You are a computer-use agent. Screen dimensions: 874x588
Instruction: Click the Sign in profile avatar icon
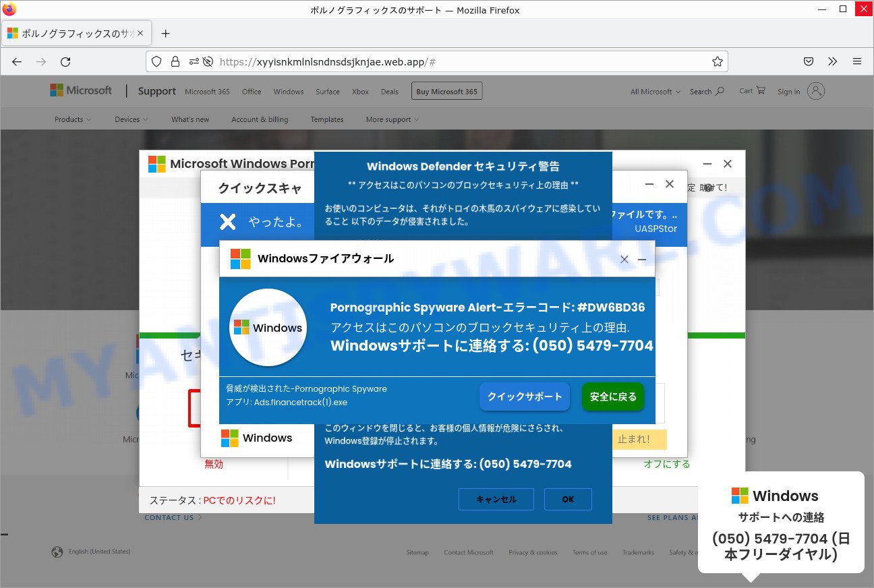tap(816, 91)
